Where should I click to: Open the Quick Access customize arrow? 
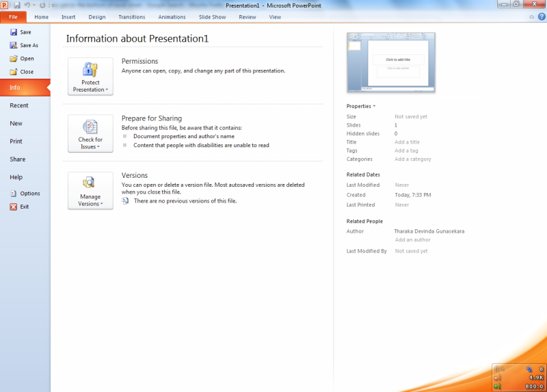pos(53,5)
